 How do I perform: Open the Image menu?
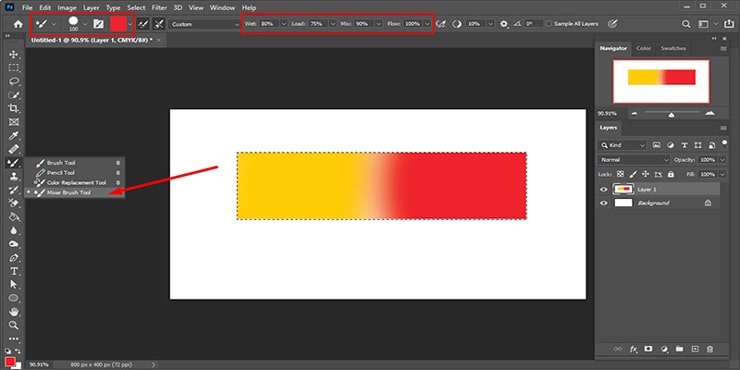coord(67,8)
